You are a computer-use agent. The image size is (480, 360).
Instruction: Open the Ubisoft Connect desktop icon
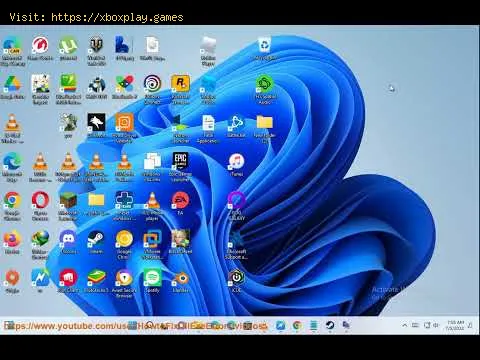pyautogui.click(x=152, y=89)
